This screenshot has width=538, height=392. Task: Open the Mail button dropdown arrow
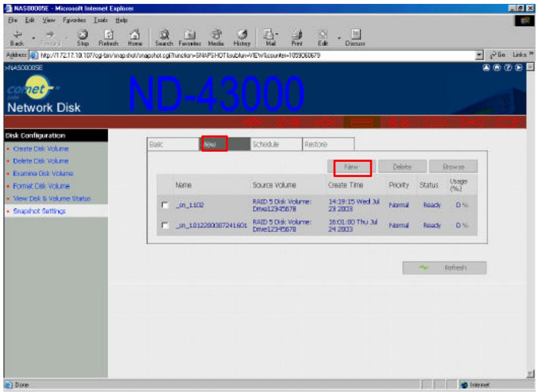pos(276,34)
